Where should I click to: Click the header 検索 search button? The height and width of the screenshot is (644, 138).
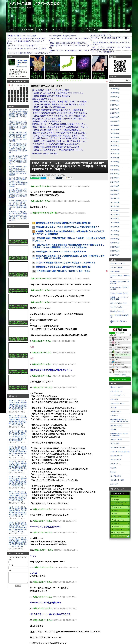point(126,30)
